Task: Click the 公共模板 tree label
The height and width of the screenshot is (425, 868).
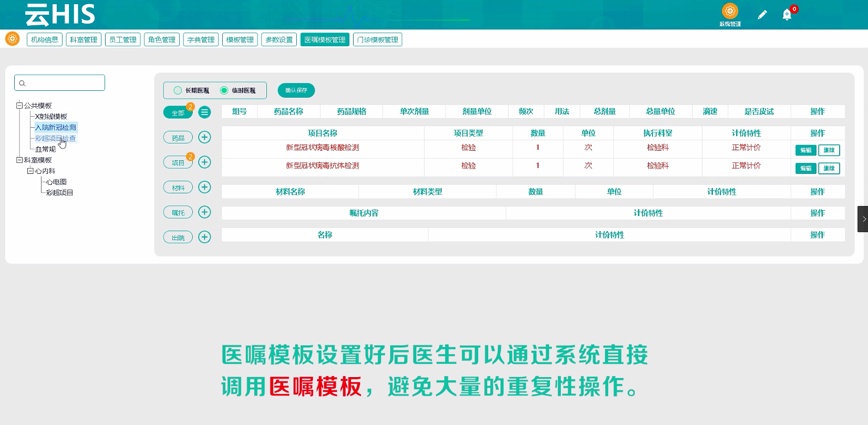Action: click(38, 106)
